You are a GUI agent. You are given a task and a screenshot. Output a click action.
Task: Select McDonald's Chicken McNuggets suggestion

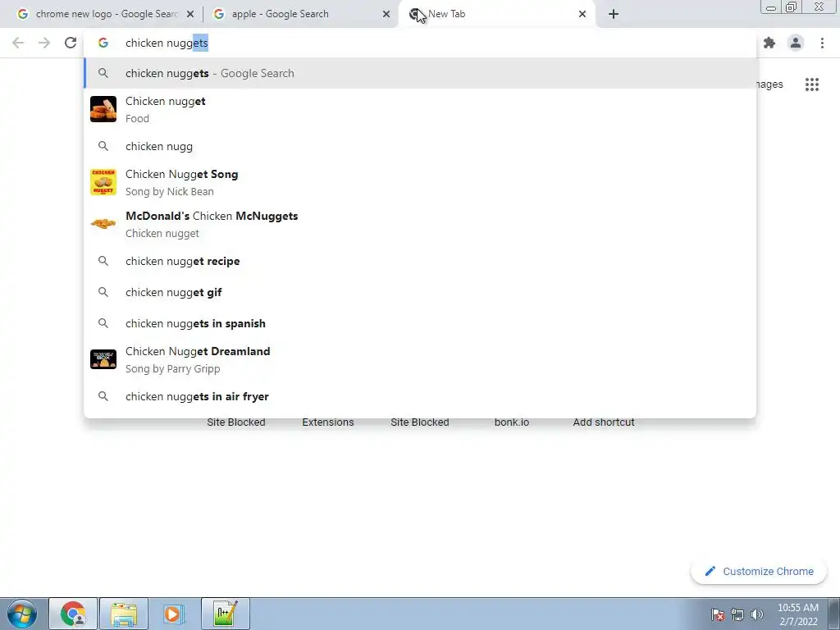[x=420, y=224]
